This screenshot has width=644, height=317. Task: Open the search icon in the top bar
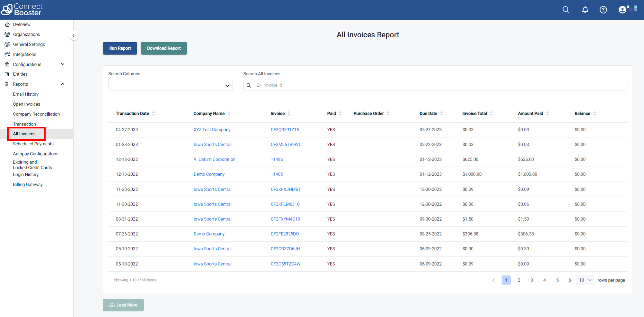pyautogui.click(x=566, y=10)
